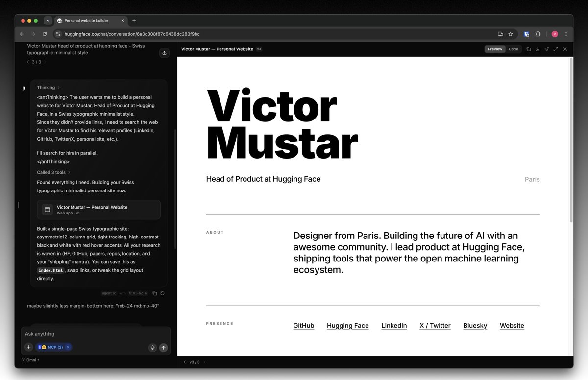This screenshot has width=588, height=380.
Task: Copy artifact with the copy icon in preview header
Action: pos(528,49)
